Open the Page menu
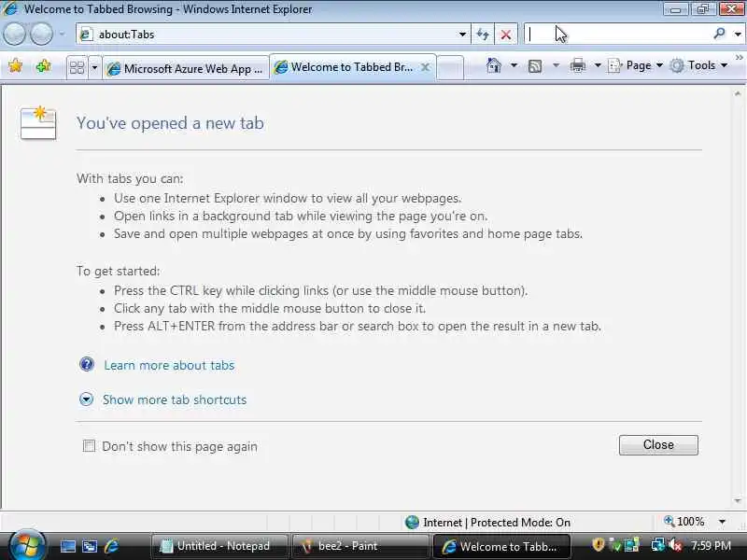Screen dimensions: 747x560 tap(636, 65)
